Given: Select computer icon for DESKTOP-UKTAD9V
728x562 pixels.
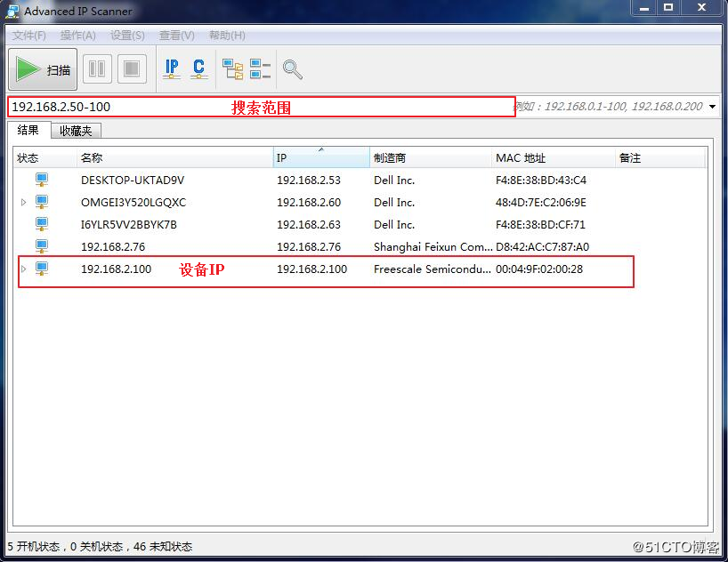Looking at the screenshot, I should pyautogui.click(x=42, y=180).
